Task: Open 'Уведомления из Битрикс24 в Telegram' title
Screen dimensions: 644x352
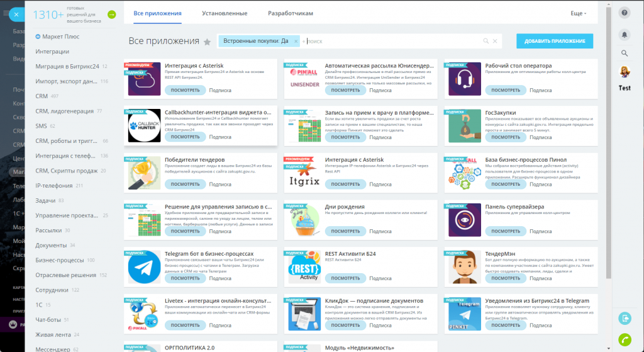Action: coord(537,300)
